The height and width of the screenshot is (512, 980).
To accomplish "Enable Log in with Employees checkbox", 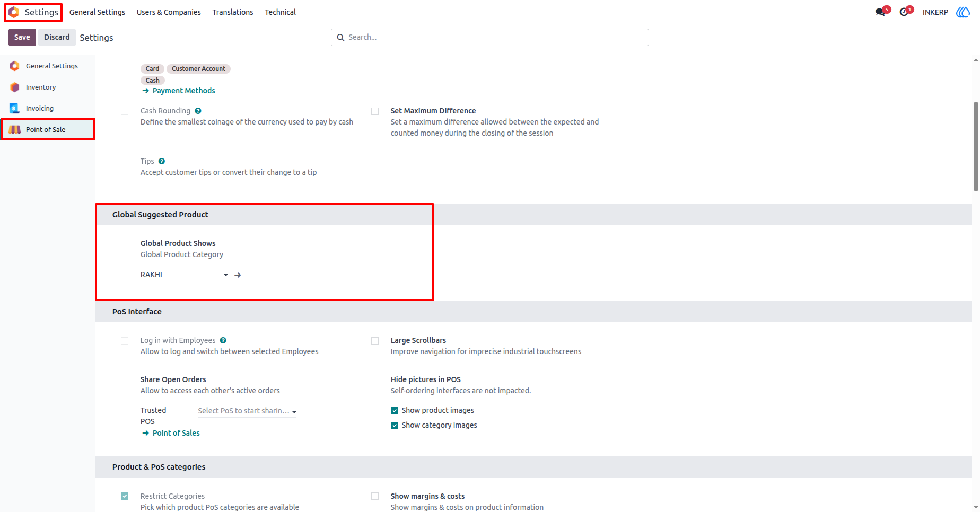I will tap(125, 341).
